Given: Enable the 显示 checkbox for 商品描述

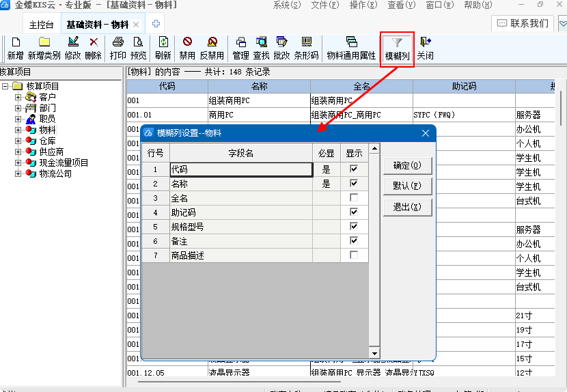Looking at the screenshot, I should tap(354, 255).
